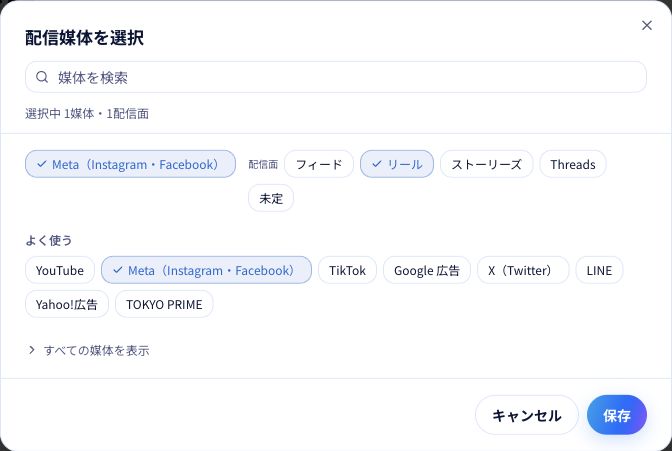The width and height of the screenshot is (672, 451).
Task: Select the ストーリーズ placement chip
Action: point(486,164)
